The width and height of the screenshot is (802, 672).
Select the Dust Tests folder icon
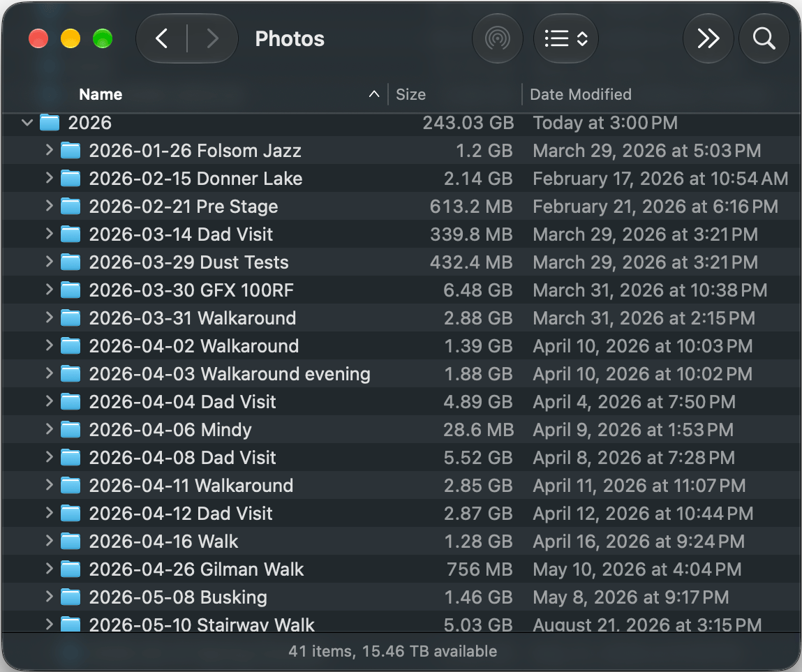tap(70, 262)
